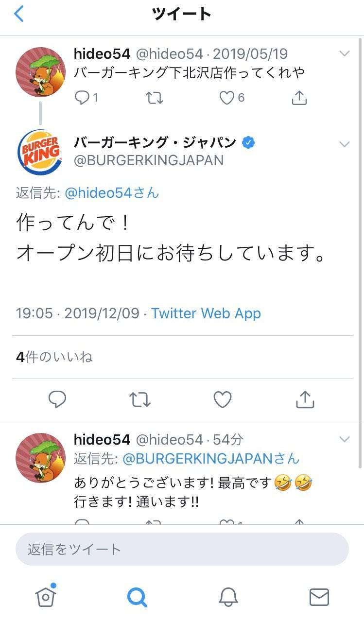
Task: Open the Messages envelope tab
Action: 319,596
